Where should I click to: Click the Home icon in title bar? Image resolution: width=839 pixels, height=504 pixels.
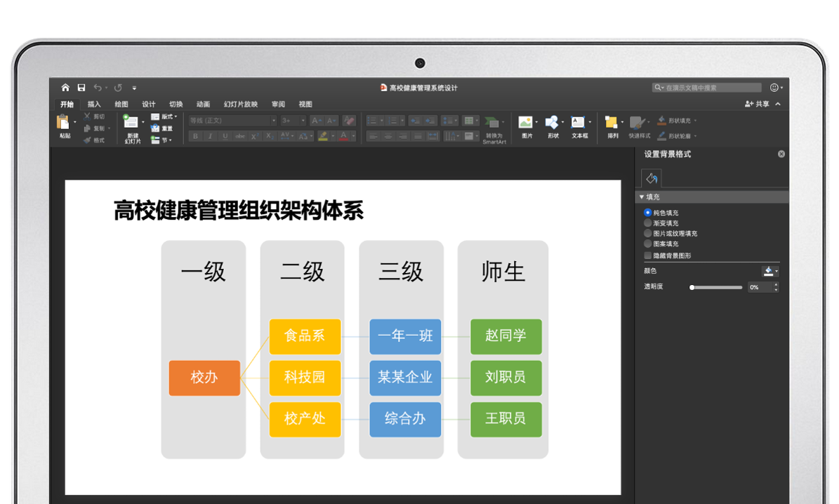[65, 87]
